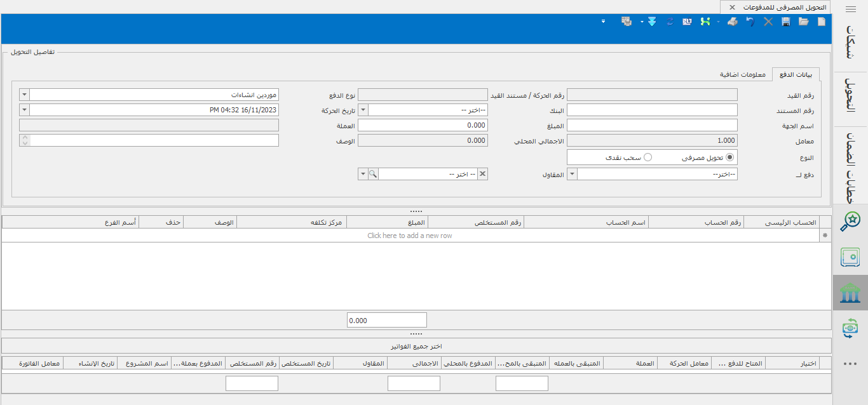Click the Save floppy disk icon
Viewport: 868px width, 405px height.
(x=786, y=22)
